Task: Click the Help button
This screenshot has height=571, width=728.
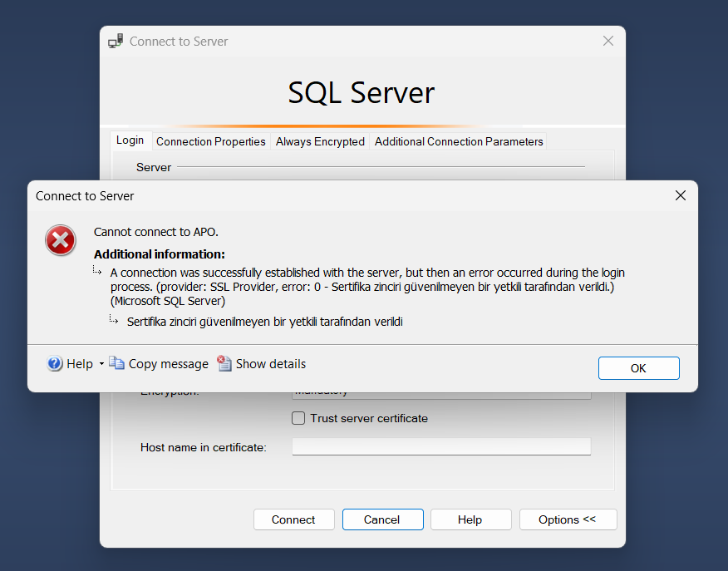Action: pyautogui.click(x=470, y=519)
